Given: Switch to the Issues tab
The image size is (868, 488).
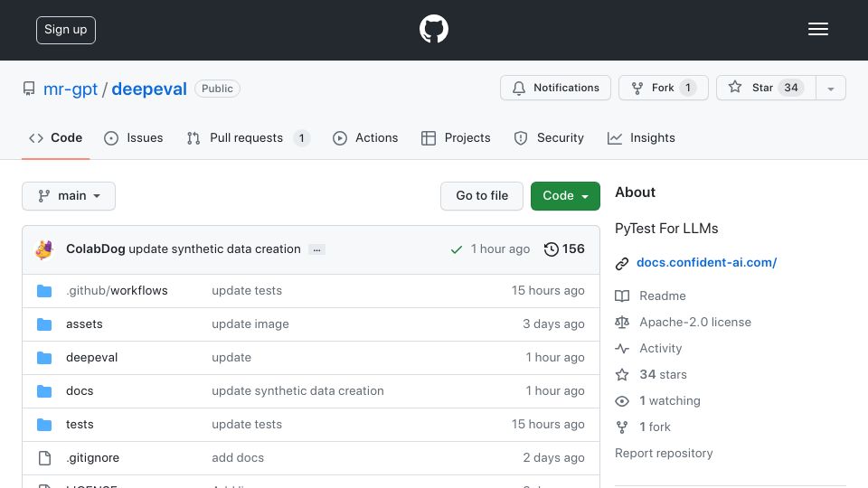Looking at the screenshot, I should tap(134, 137).
